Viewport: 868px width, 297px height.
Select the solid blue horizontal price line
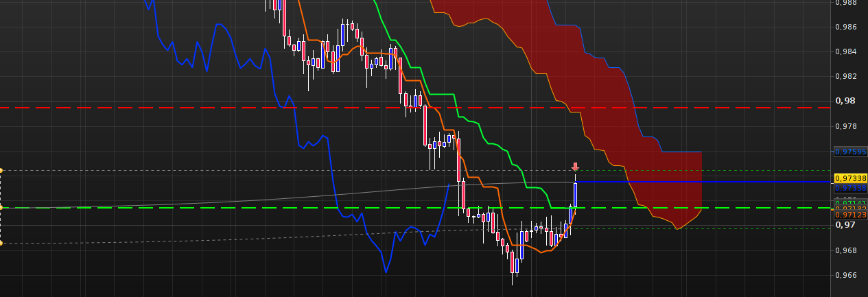(x=703, y=181)
